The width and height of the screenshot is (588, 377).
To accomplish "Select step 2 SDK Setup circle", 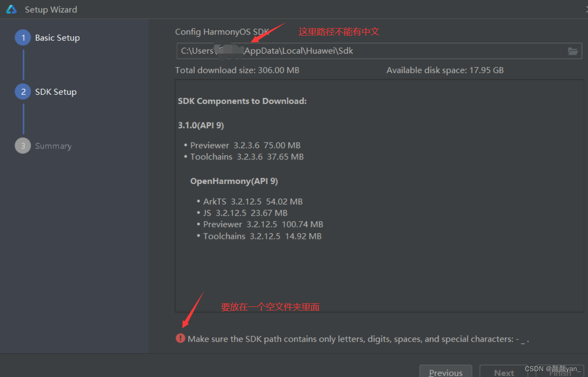I will [23, 92].
